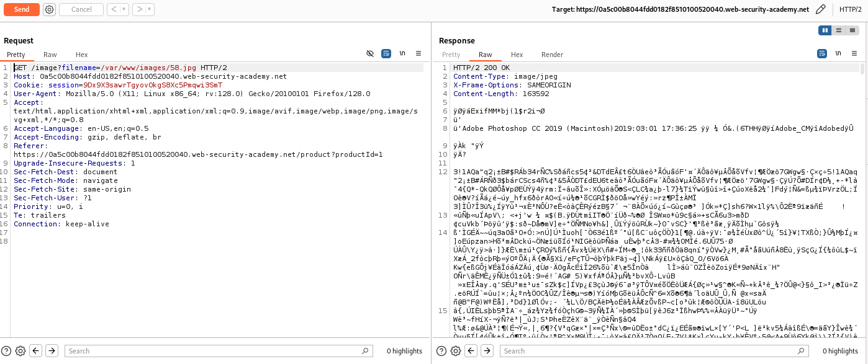The image size is (868, 364).
Task: Click the Response 0 highlights label
Action: click(839, 351)
